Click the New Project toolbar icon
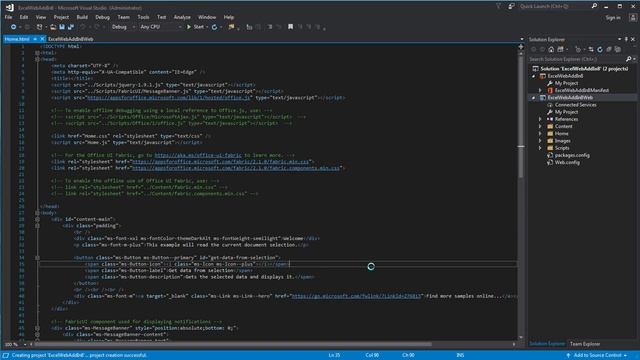This screenshot has height=360, width=640. point(39,27)
